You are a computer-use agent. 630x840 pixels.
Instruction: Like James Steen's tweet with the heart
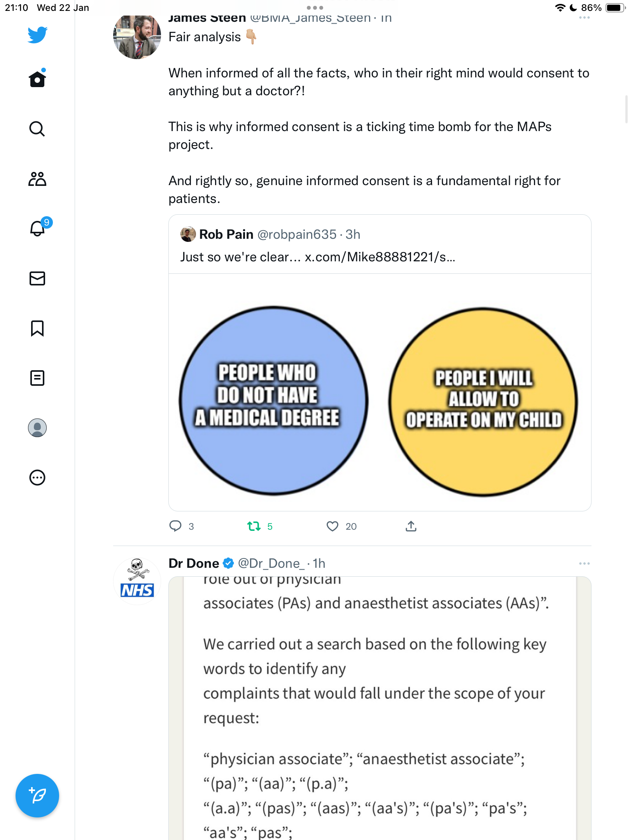332,526
